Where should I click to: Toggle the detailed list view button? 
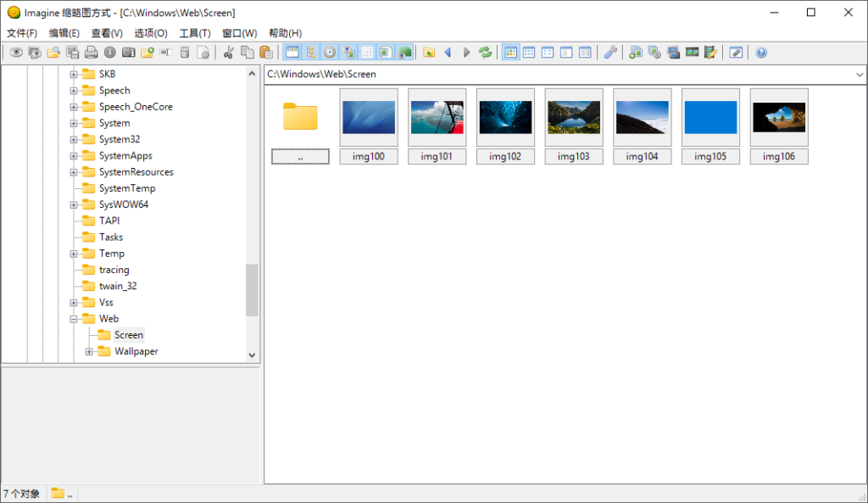pyautogui.click(x=585, y=52)
